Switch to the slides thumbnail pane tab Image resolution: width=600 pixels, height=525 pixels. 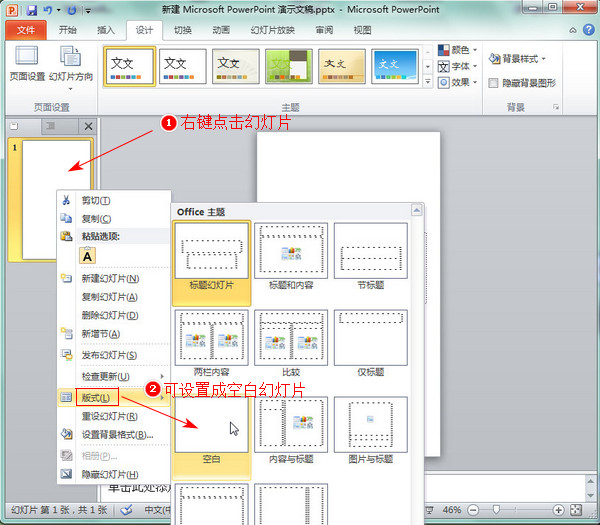click(14, 126)
